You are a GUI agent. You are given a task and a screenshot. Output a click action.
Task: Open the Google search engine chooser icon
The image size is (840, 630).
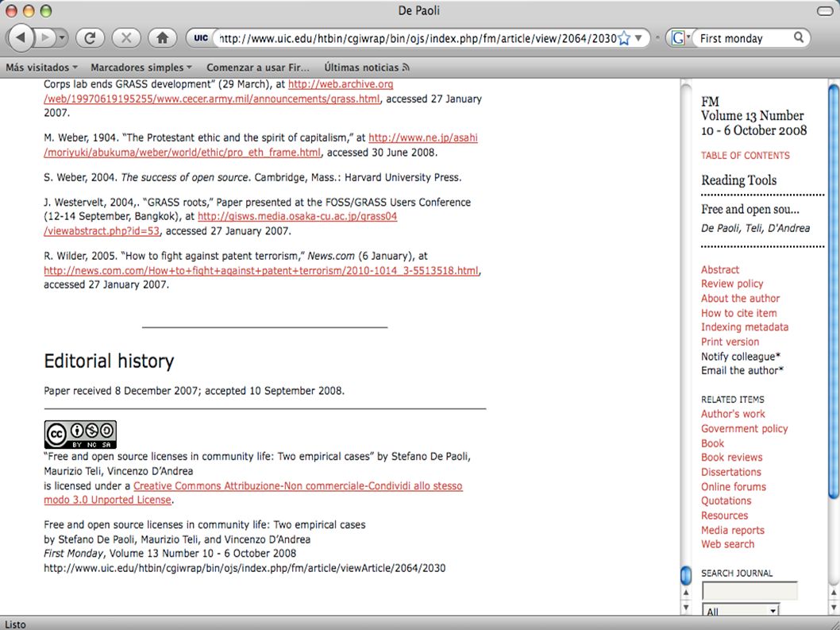coord(680,38)
